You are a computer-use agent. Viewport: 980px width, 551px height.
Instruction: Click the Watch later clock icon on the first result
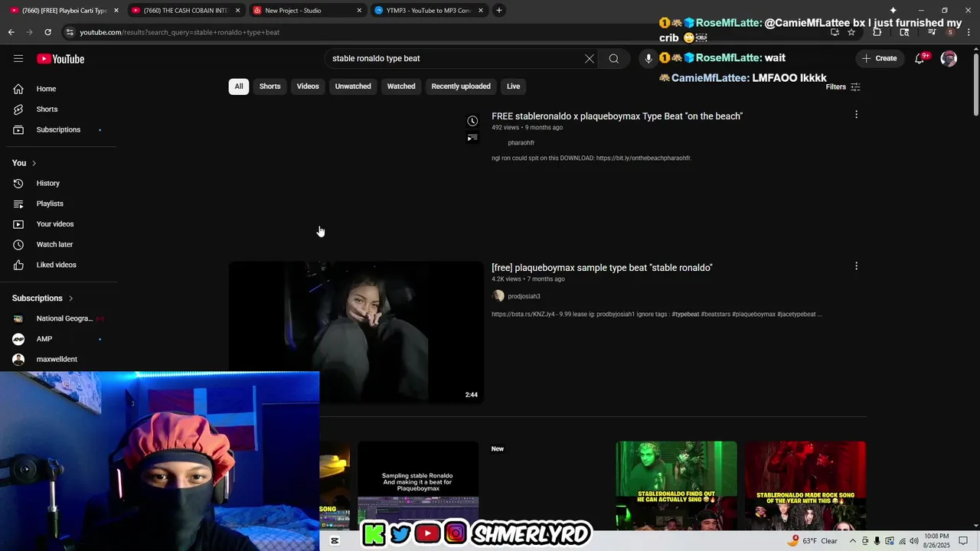pyautogui.click(x=472, y=121)
